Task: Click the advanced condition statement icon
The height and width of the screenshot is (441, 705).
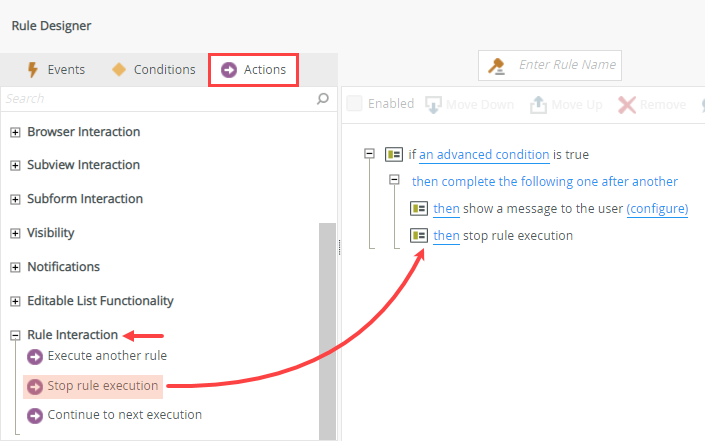Action: click(x=394, y=155)
